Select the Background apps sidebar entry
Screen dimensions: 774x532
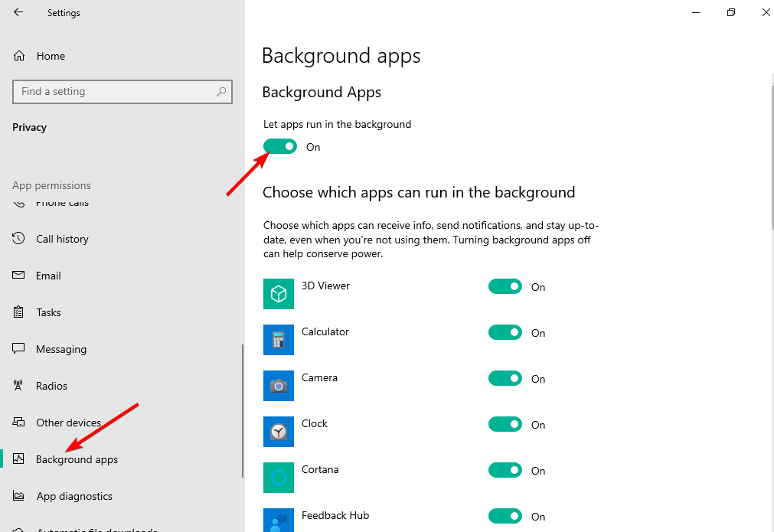click(77, 459)
